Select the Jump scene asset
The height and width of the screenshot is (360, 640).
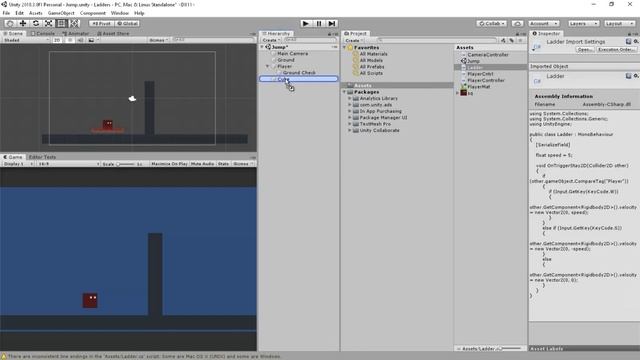click(473, 61)
